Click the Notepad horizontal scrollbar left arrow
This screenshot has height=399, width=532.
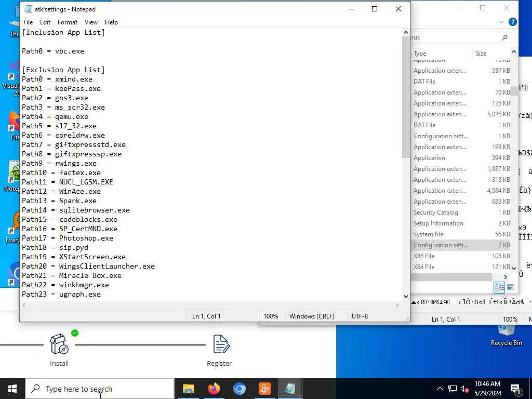click(24, 305)
